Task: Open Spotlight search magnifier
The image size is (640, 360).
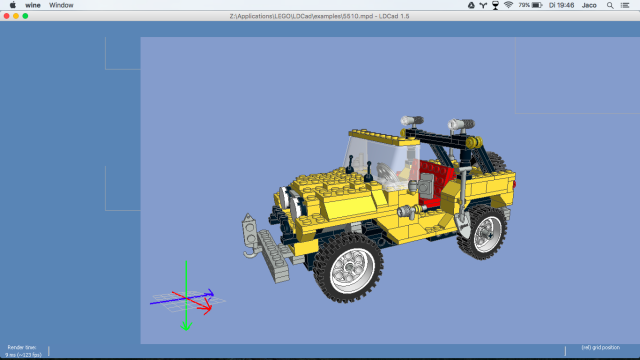Action: point(610,5)
